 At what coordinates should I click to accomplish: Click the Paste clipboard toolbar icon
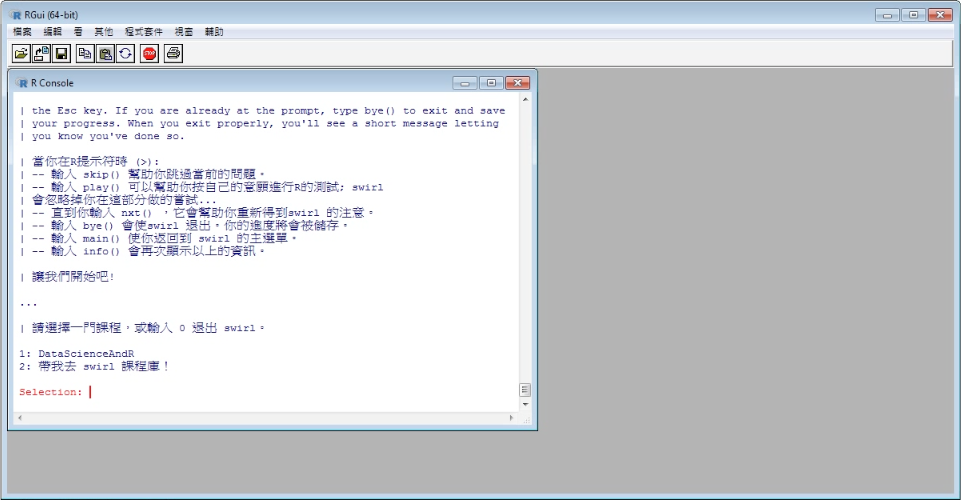(105, 54)
